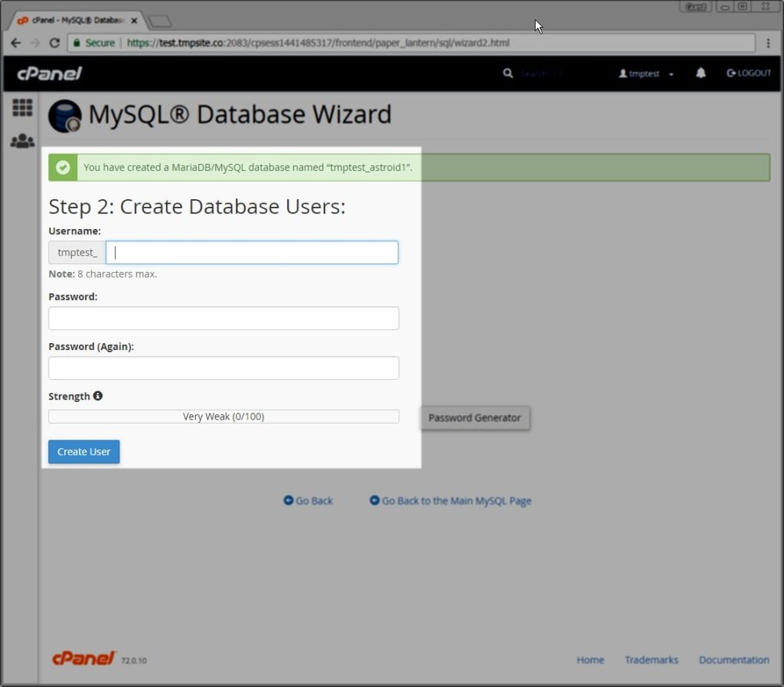The image size is (784, 687).
Task: Open the apps grid sidebar icon
Action: pyautogui.click(x=22, y=107)
